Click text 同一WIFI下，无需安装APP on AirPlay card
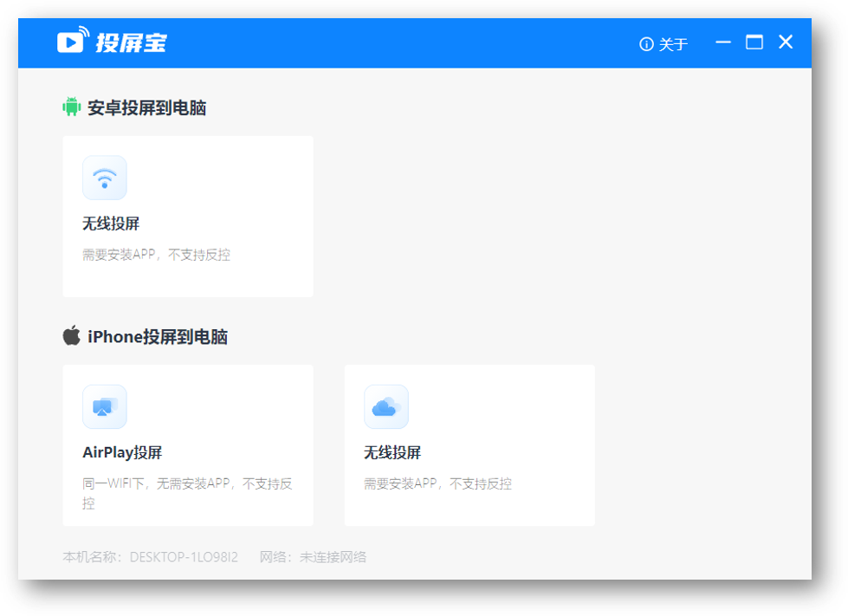 pos(187,483)
